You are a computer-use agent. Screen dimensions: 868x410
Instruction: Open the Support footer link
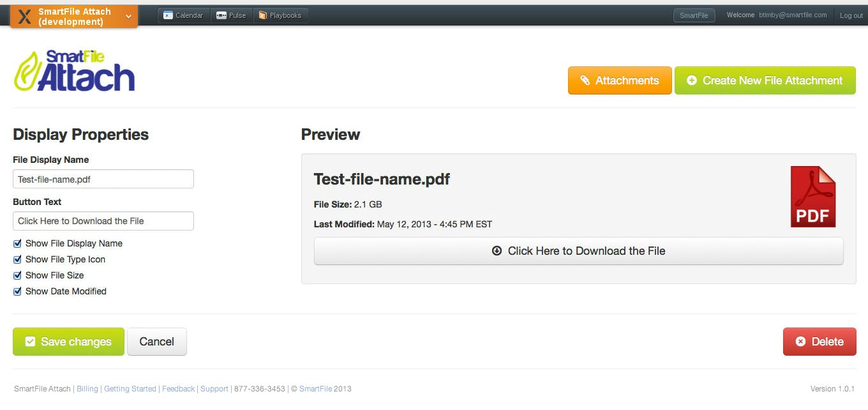[214, 389]
